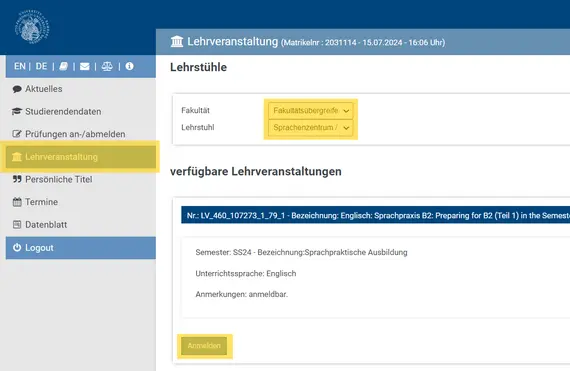Image resolution: width=570 pixels, height=371 pixels.
Task: Expand the LV_460_107273 course header bar
Action: pyautogui.click(x=376, y=215)
